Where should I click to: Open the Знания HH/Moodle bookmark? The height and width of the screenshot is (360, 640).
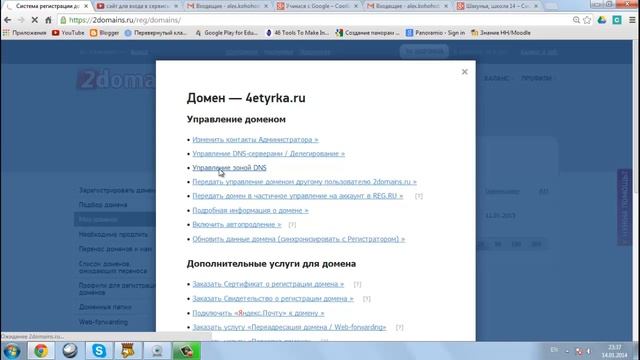(x=501, y=33)
